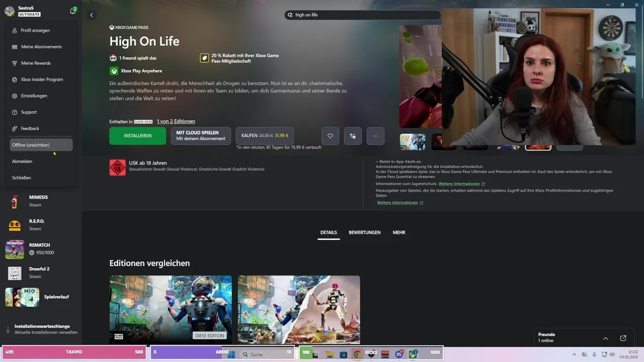Open Feedback menu item
Screen dimensions: 644x362
[41, 129]
